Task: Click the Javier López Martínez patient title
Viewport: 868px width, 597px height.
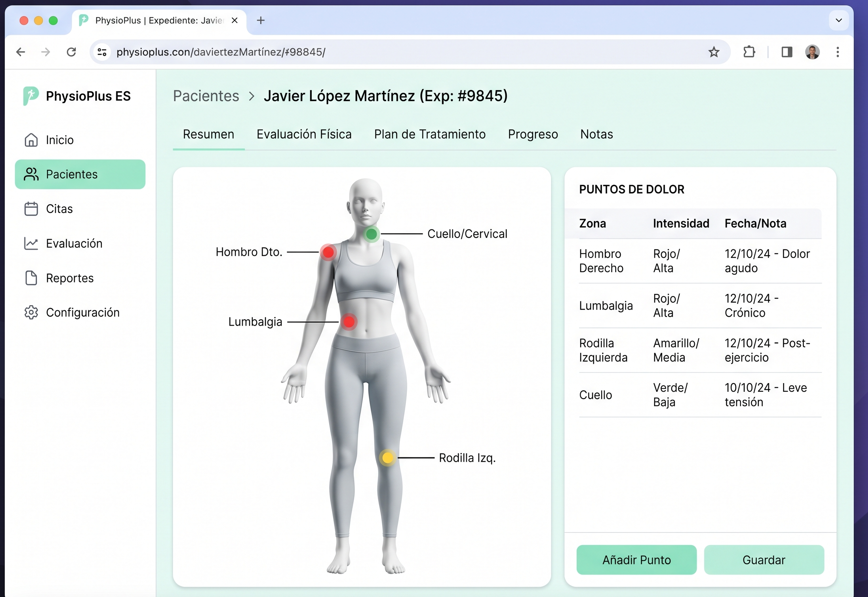Action: pyautogui.click(x=386, y=96)
